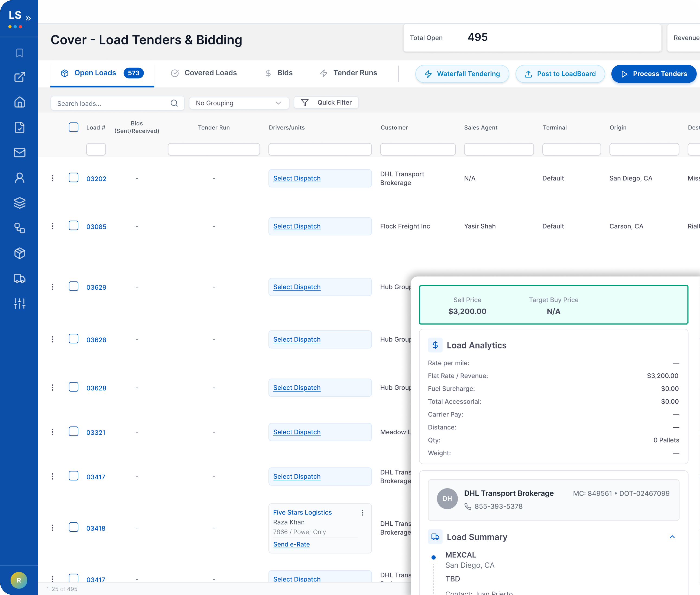Open three-dot menu on Five Stars Logistics card
Viewport: 700px width, 595px height.
362,513
